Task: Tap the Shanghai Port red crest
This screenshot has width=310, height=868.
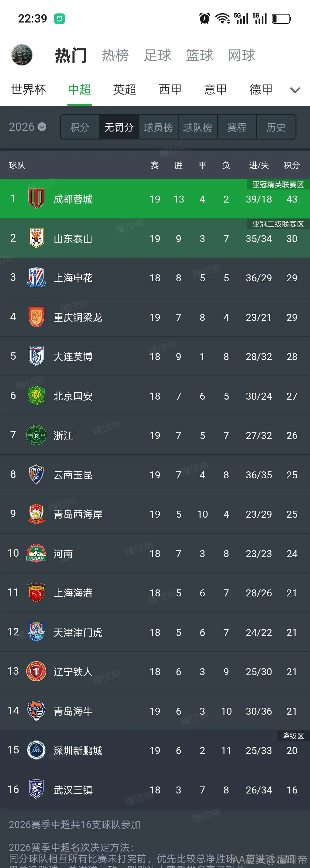Action: (x=36, y=593)
